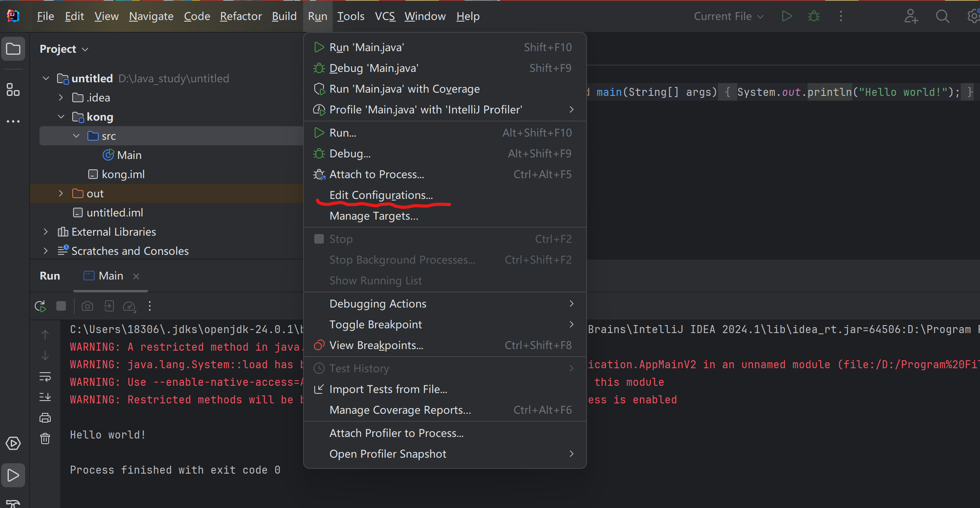Expand External Libraries node

[46, 232]
